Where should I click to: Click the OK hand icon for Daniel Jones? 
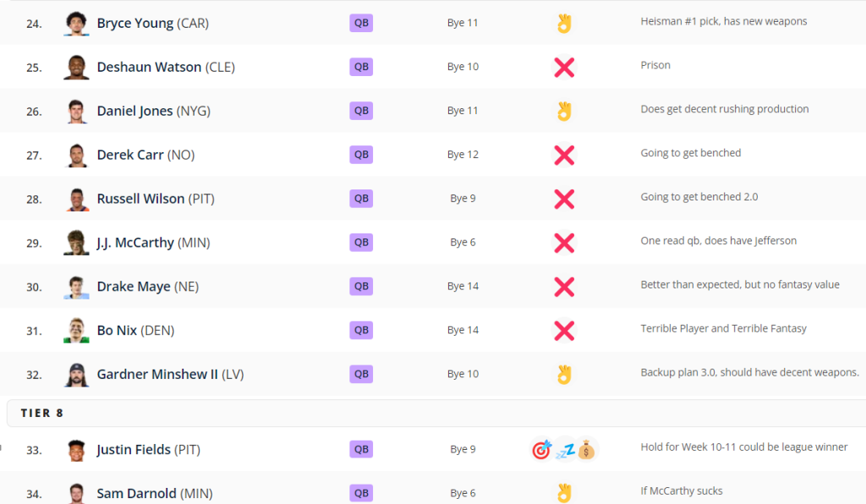coord(564,112)
